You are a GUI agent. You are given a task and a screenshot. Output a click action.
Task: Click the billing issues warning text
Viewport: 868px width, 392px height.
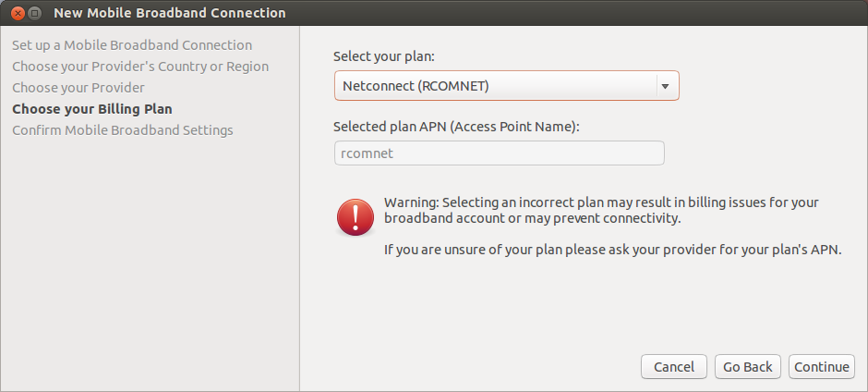tap(601, 210)
